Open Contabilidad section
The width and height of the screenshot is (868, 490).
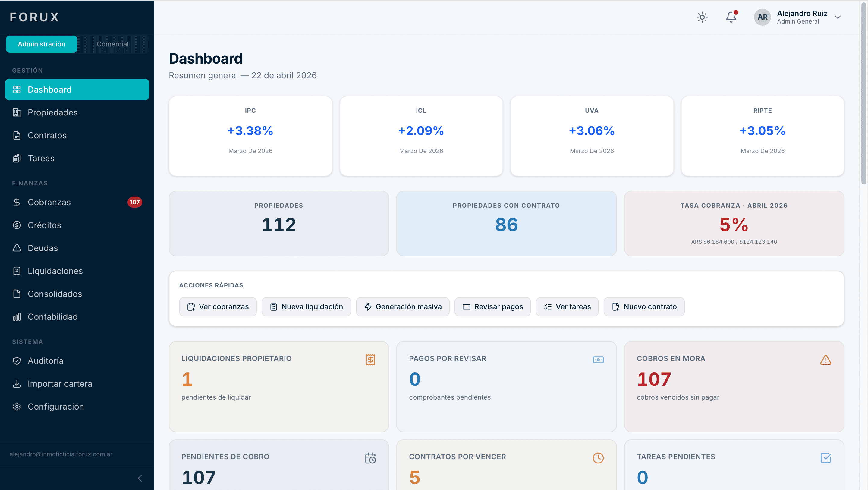pyautogui.click(x=77, y=317)
